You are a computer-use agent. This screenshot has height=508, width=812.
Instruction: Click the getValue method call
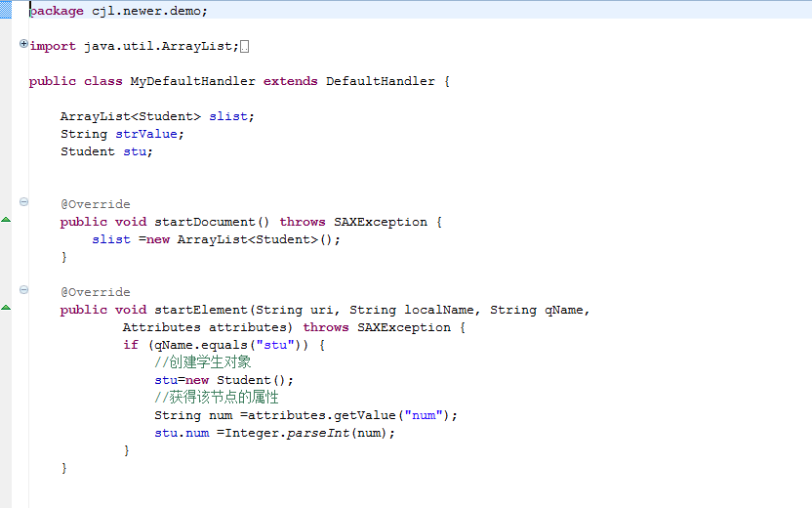pos(365,416)
